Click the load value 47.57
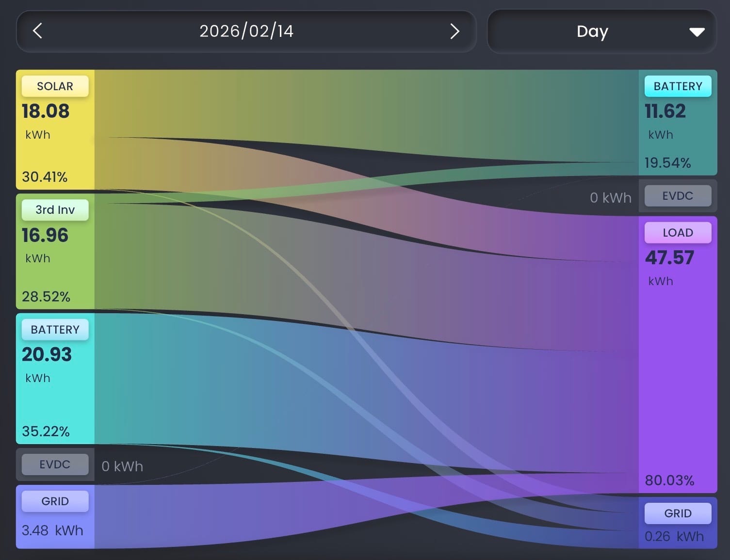This screenshot has width=730, height=560. click(669, 257)
